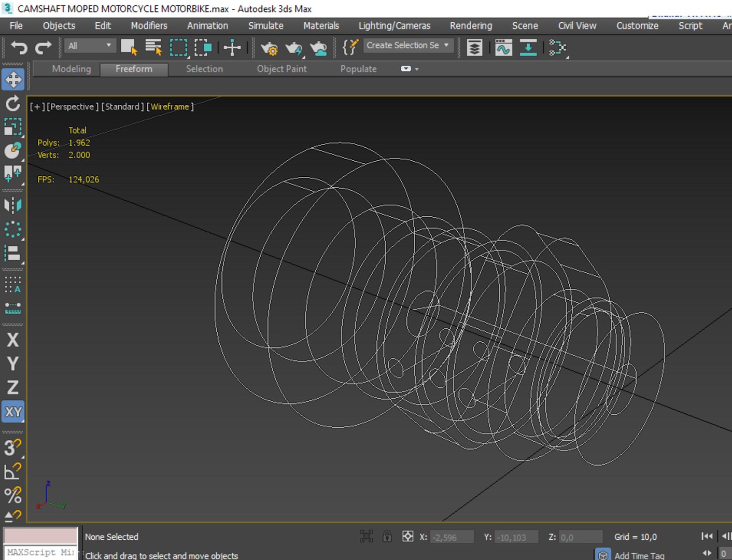Open the Modifiers menu

(149, 25)
